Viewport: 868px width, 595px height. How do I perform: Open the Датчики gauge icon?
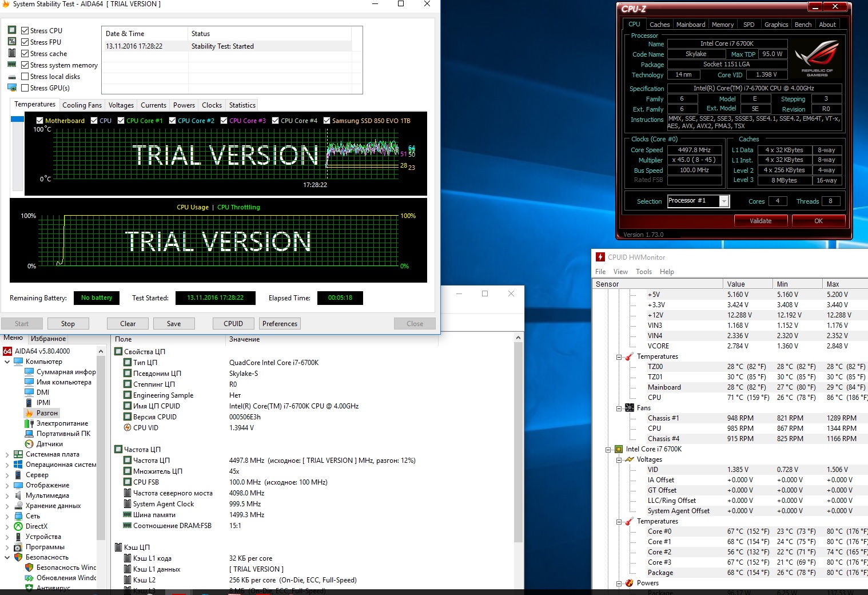[x=29, y=444]
